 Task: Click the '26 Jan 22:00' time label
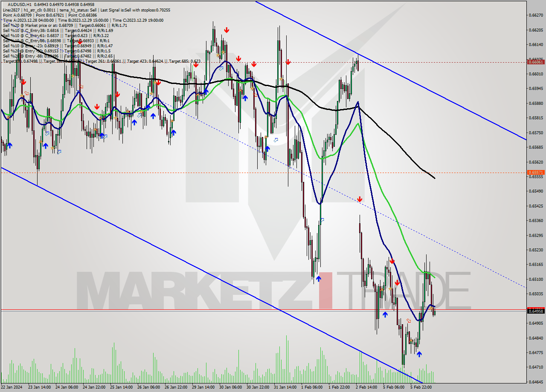tap(176, 387)
